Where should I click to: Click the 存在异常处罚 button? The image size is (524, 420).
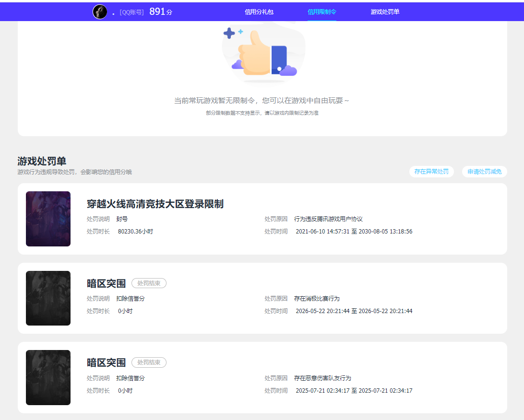[431, 172]
